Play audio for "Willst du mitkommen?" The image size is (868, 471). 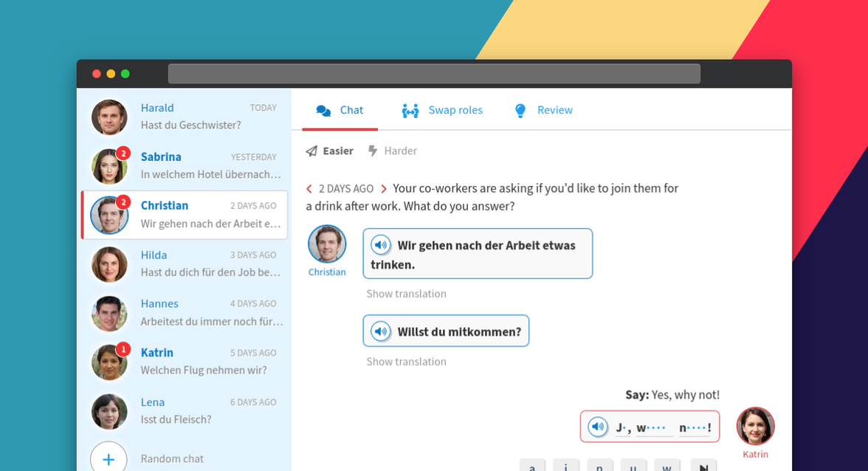coord(381,331)
